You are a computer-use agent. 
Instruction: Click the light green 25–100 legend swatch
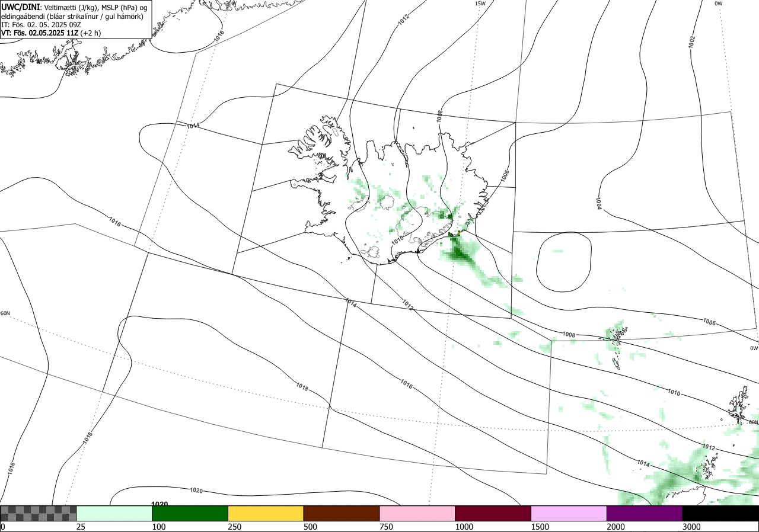coord(114,513)
